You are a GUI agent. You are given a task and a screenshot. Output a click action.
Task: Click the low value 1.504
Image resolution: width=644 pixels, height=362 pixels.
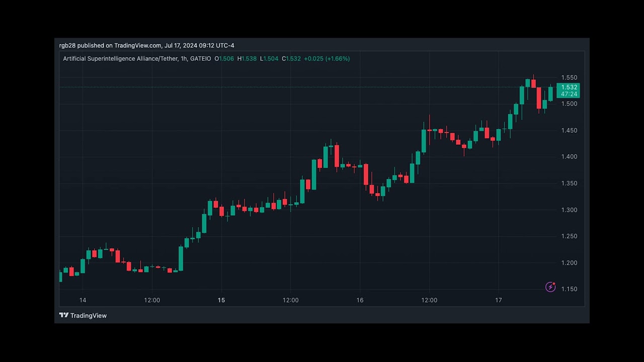click(x=271, y=59)
